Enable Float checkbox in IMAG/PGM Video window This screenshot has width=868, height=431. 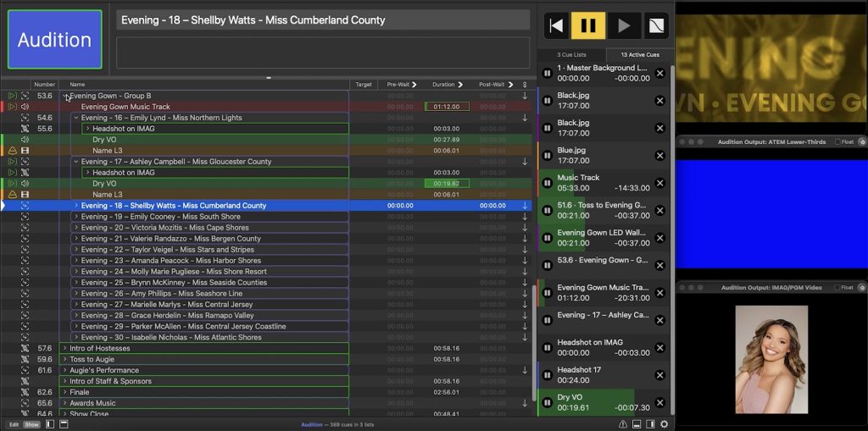pyautogui.click(x=837, y=288)
